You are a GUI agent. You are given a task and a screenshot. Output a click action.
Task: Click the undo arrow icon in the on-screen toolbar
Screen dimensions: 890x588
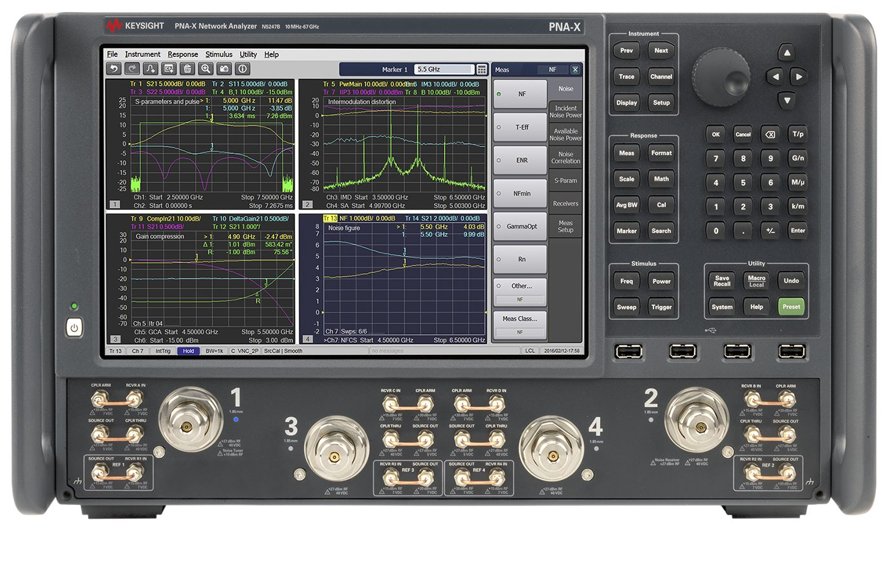pos(114,69)
